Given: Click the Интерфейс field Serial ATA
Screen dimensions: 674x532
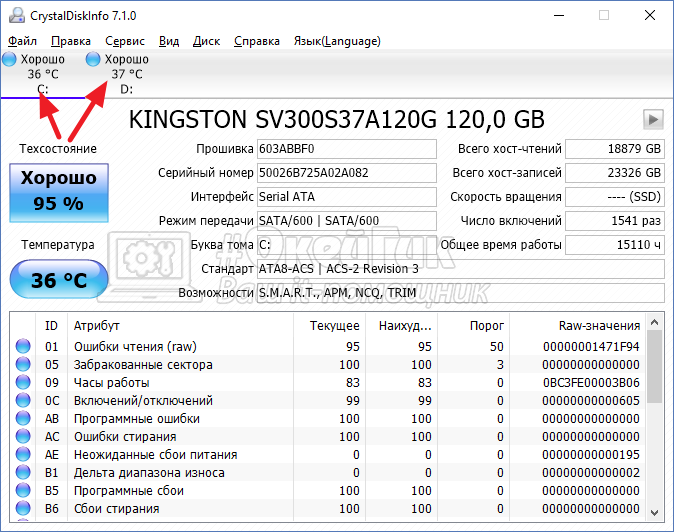Looking at the screenshot, I should (x=347, y=197).
